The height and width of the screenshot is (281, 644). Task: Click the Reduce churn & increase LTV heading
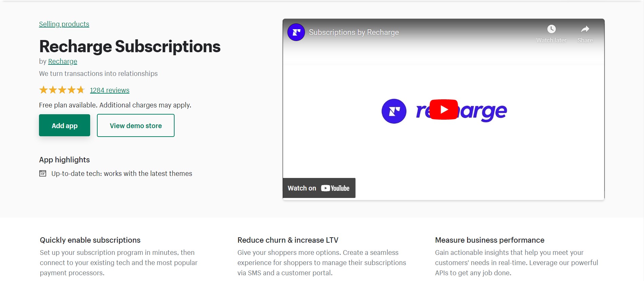coord(288,240)
